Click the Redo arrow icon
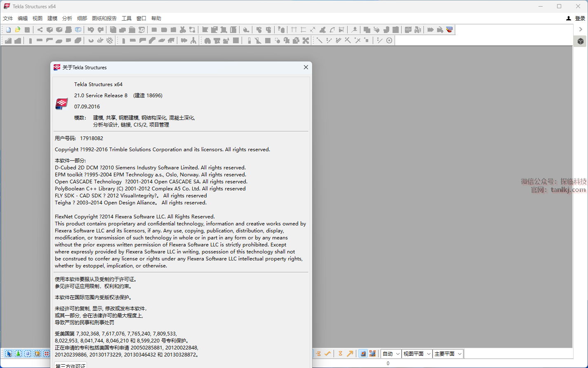Viewport: 588px width, 368px height. coord(100,30)
